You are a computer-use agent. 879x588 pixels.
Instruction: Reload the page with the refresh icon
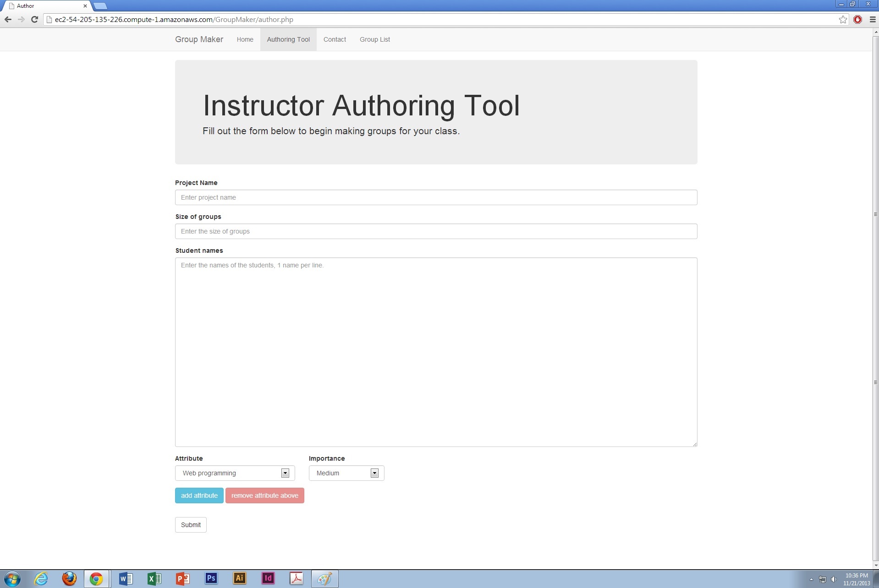click(x=34, y=19)
